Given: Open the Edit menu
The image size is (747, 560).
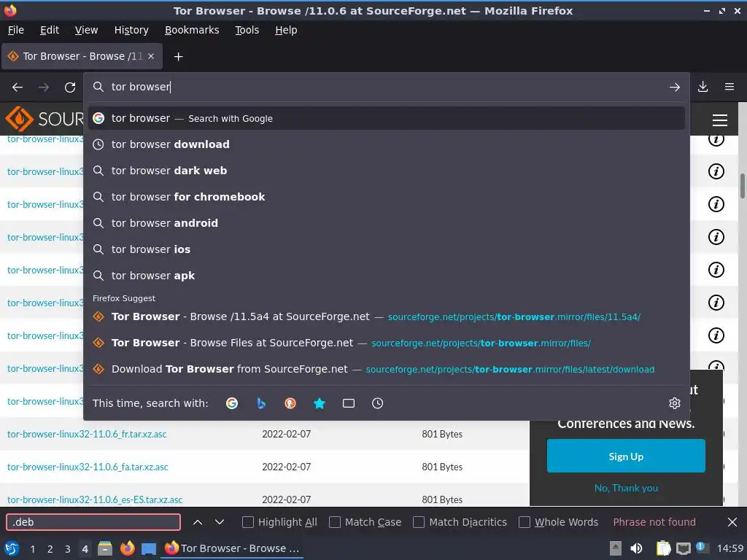Looking at the screenshot, I should [50, 30].
